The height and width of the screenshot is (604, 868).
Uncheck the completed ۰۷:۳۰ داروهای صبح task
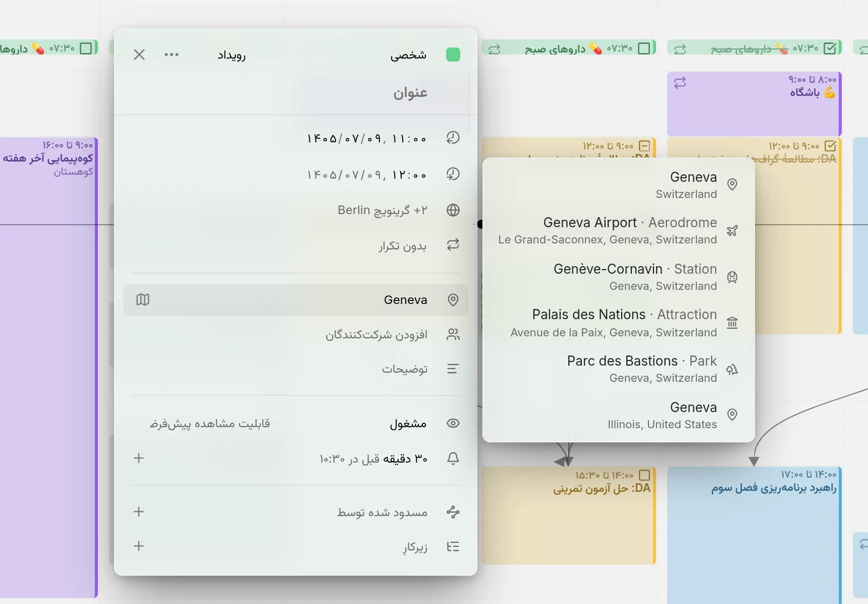coord(830,48)
